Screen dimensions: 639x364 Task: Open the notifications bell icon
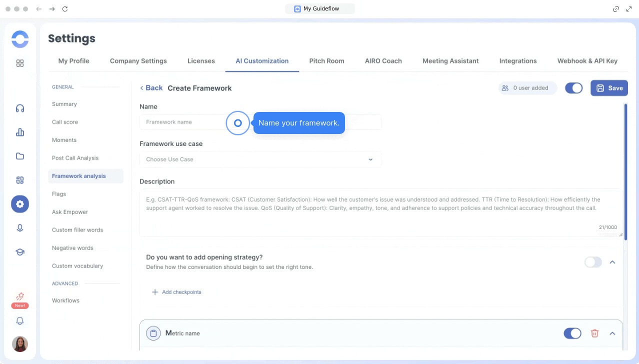[x=20, y=321]
